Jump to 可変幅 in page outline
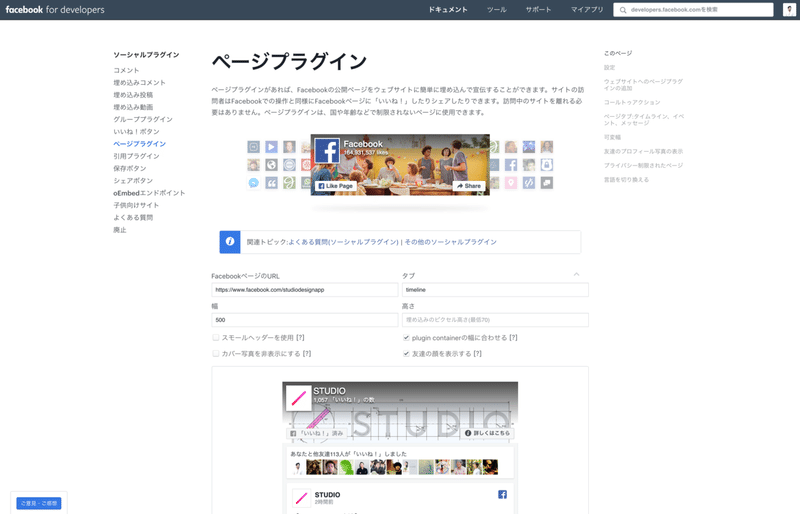800x514 pixels. pos(612,137)
